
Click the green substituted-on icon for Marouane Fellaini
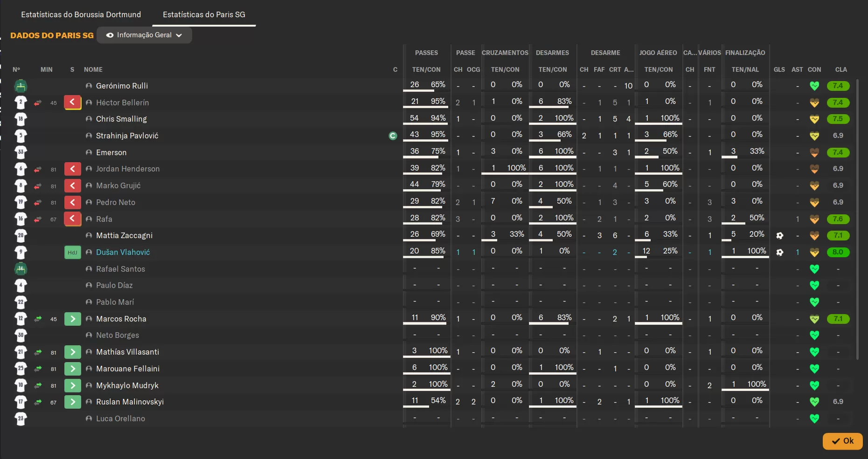coord(72,369)
